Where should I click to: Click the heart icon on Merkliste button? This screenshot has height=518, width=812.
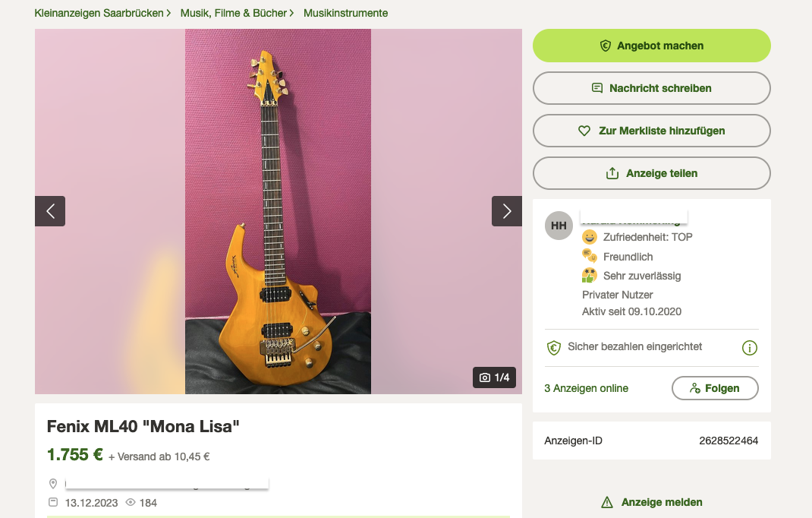pos(584,131)
